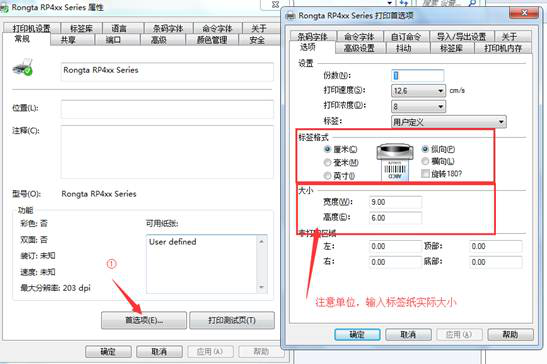Screen dimensions: 547x364
Task: Choose 横向 landscape orientation
Action: pos(425,161)
